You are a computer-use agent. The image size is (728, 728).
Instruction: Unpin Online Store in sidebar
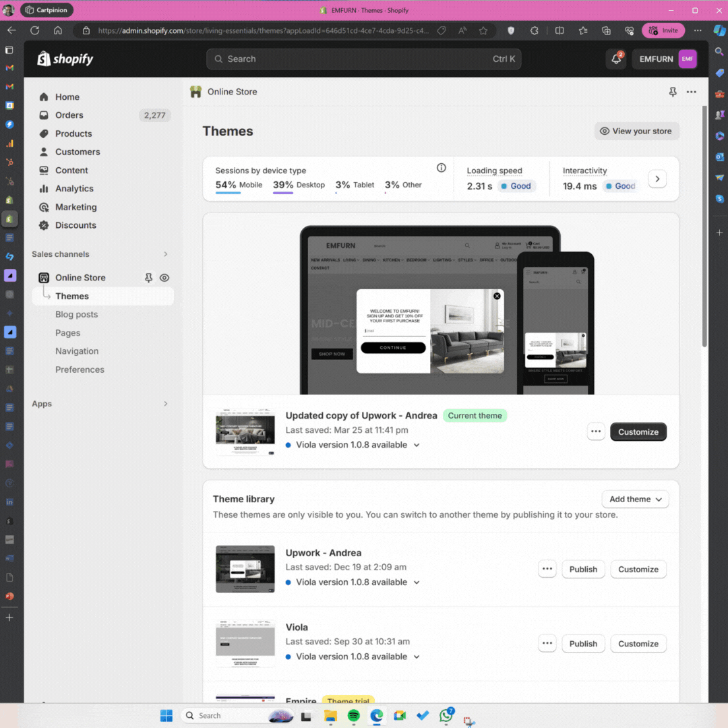click(148, 278)
